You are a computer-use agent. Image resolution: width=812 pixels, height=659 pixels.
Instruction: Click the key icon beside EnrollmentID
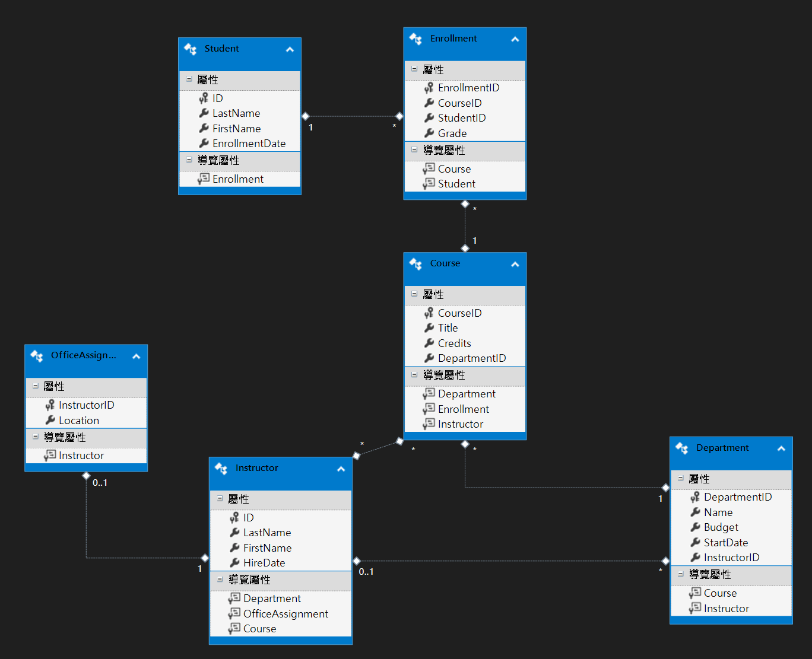tap(429, 88)
